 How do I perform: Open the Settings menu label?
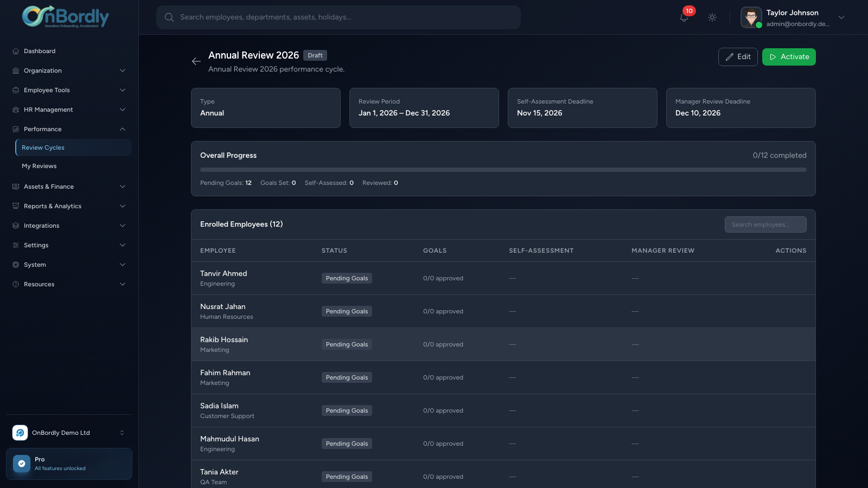[x=36, y=245]
